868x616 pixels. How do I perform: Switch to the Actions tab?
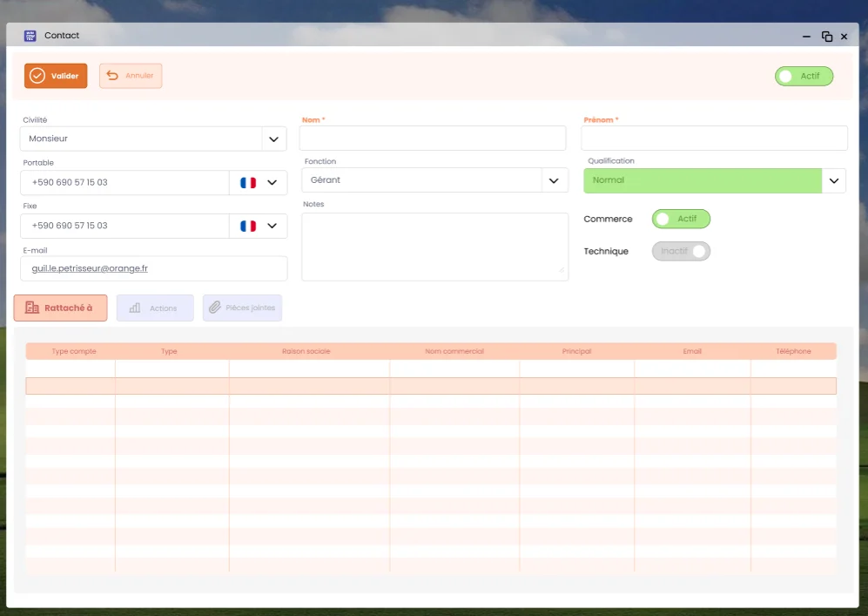pos(155,308)
